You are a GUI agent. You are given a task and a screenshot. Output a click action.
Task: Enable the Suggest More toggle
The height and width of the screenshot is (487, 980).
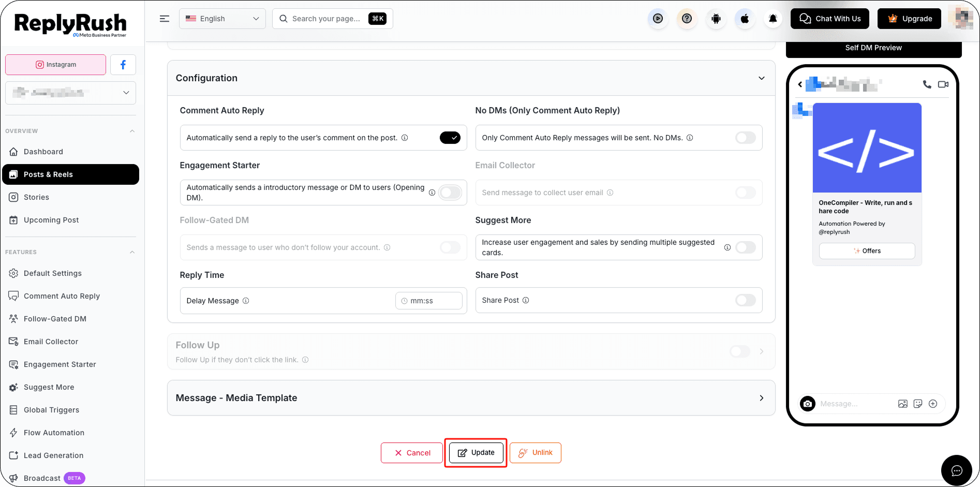[x=746, y=247]
